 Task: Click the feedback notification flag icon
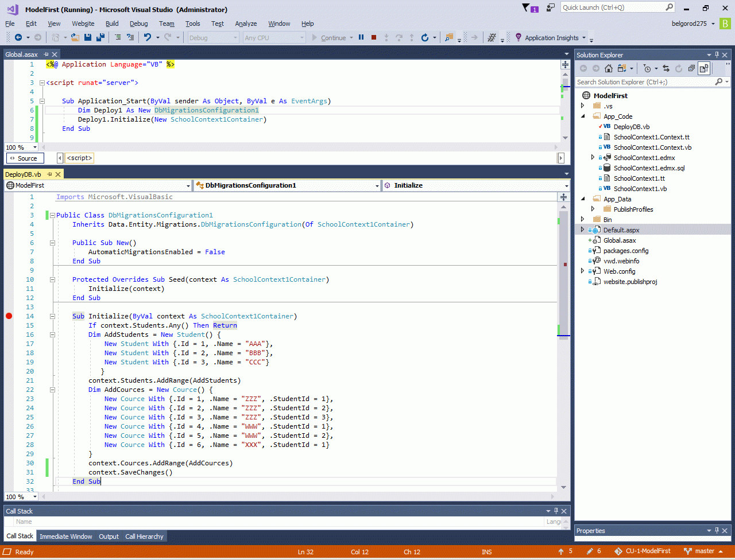point(526,8)
